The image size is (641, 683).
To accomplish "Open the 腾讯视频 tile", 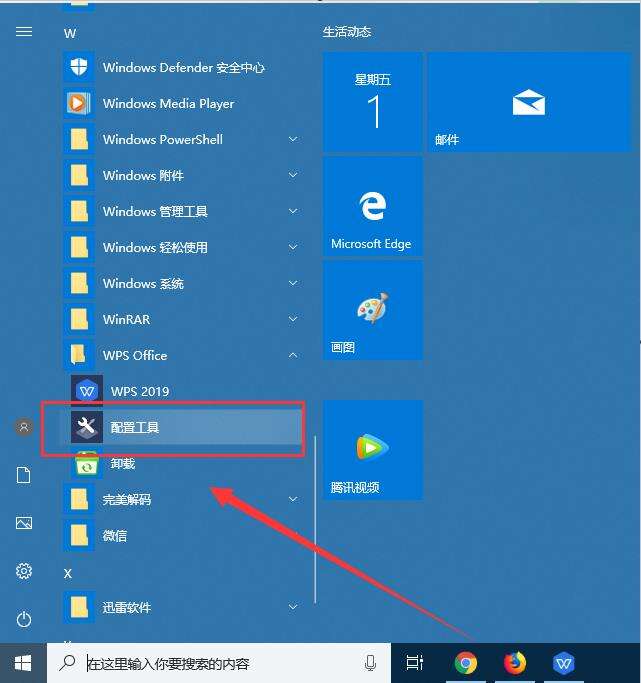I will click(x=373, y=450).
